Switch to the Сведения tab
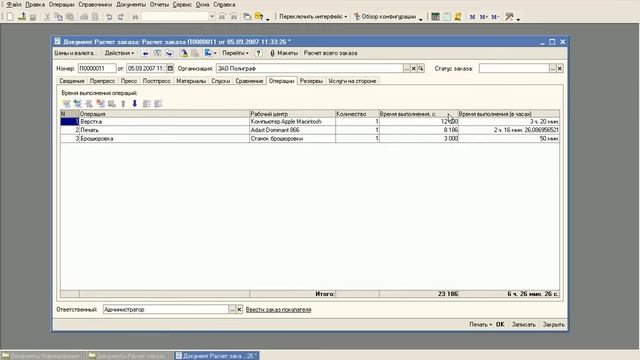The width and height of the screenshot is (640, 360). click(x=72, y=81)
